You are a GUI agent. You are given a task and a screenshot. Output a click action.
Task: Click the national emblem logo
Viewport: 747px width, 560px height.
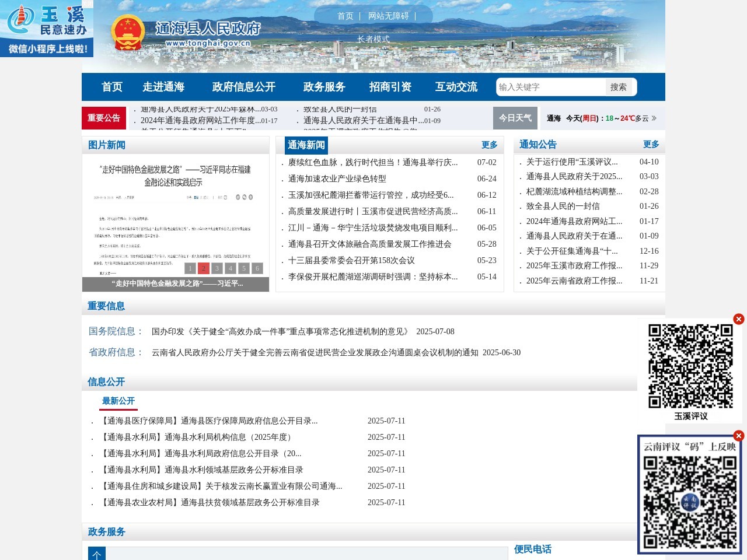click(128, 33)
